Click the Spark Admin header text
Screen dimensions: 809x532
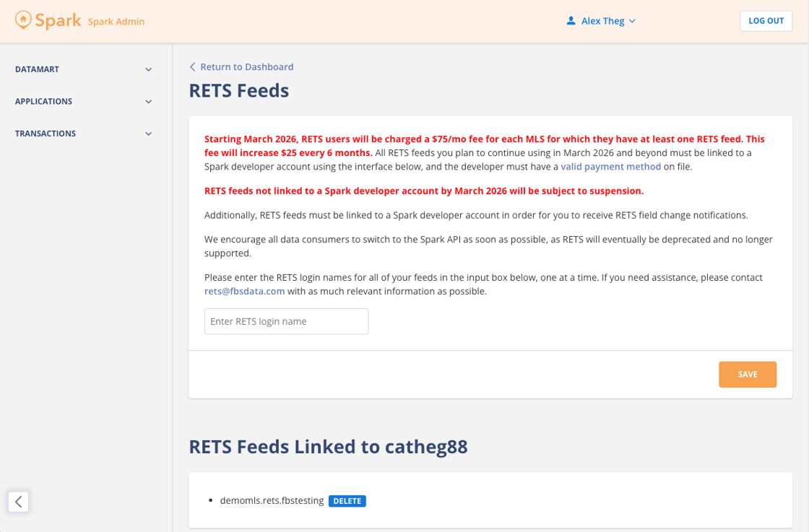(116, 22)
